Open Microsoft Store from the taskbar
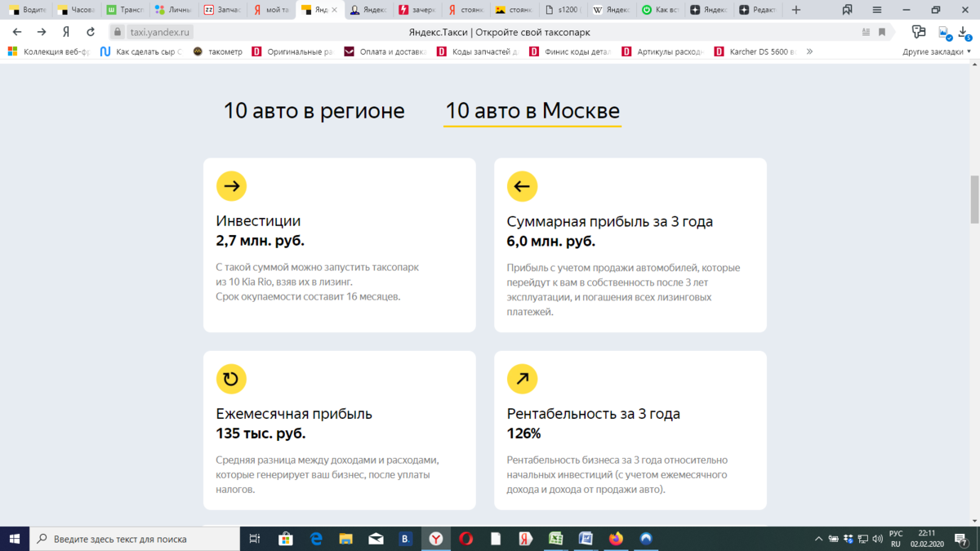This screenshot has width=980, height=551. (x=286, y=539)
